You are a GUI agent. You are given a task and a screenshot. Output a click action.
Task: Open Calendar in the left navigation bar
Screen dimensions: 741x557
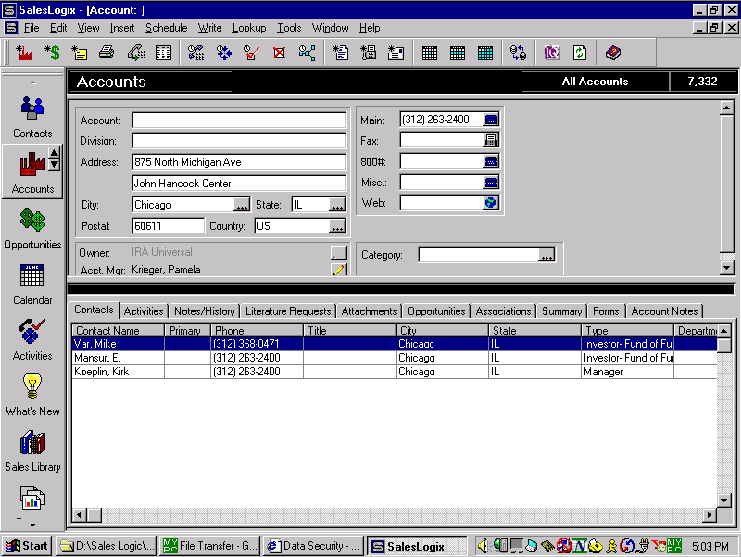pos(33,284)
